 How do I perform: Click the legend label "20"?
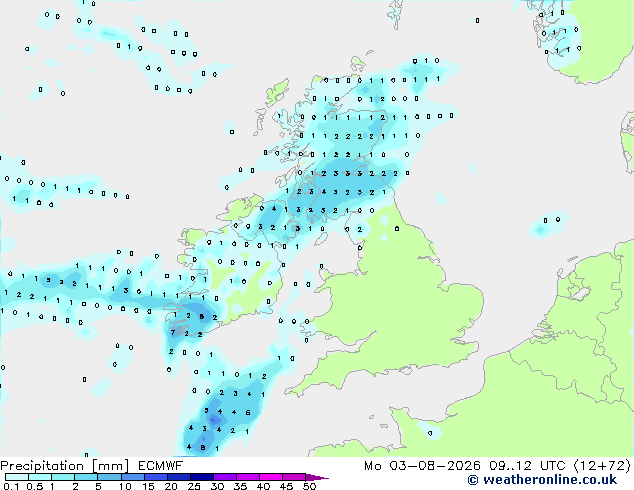coord(171,486)
